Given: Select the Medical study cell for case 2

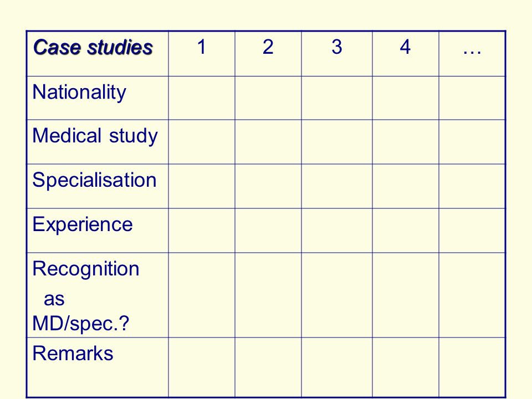Looking at the screenshot, I should coord(268,142).
